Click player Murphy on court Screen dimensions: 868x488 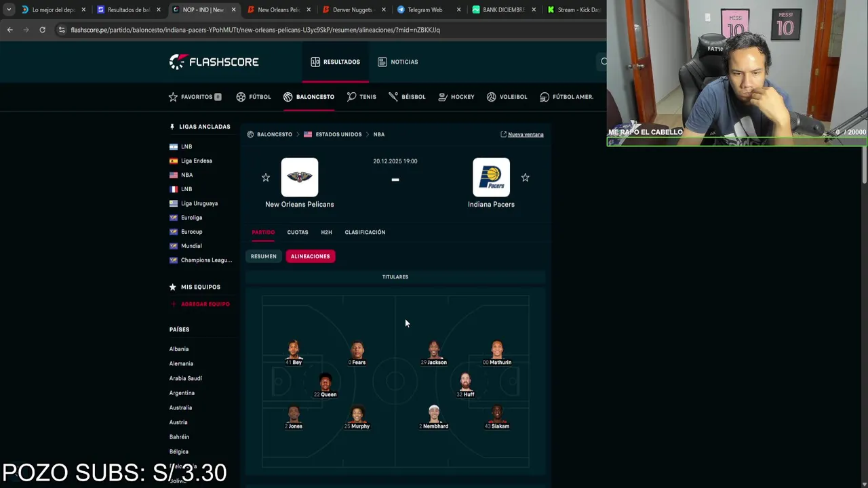(x=357, y=417)
